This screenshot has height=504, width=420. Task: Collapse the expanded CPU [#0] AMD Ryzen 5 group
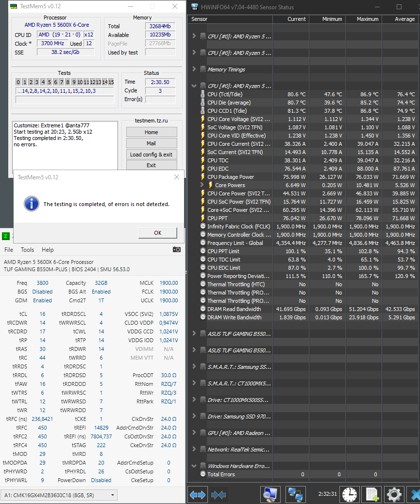tap(194, 86)
